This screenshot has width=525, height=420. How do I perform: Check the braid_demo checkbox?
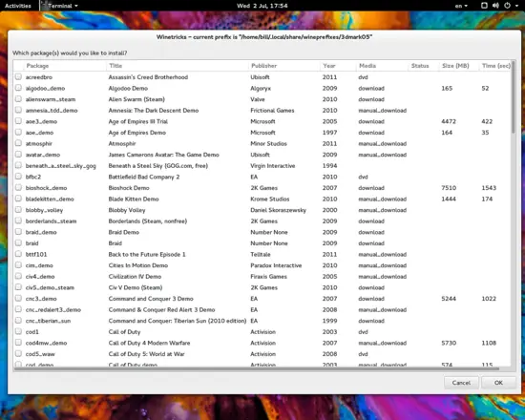18,232
